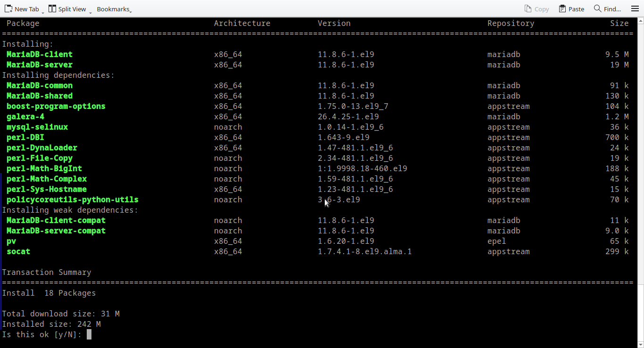Open the Split View button

(x=67, y=9)
